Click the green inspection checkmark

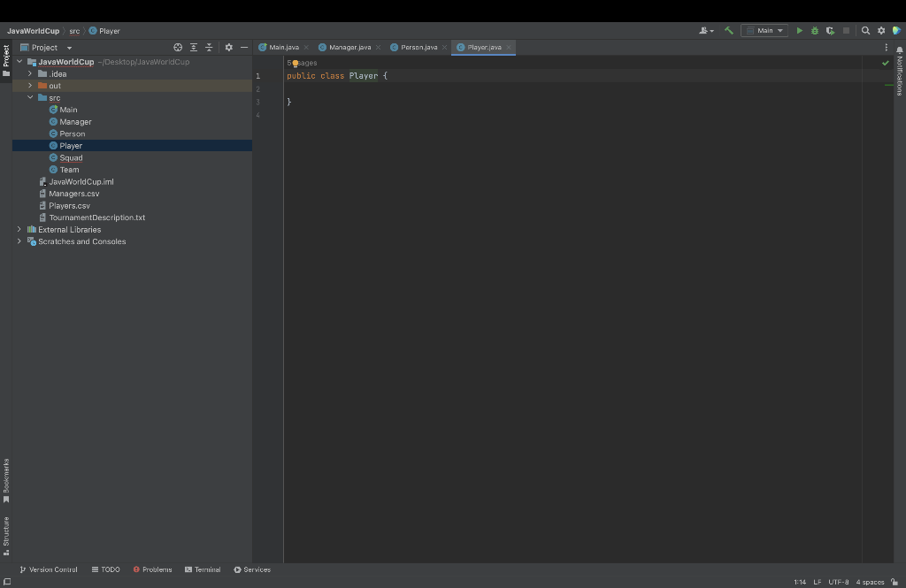(885, 63)
